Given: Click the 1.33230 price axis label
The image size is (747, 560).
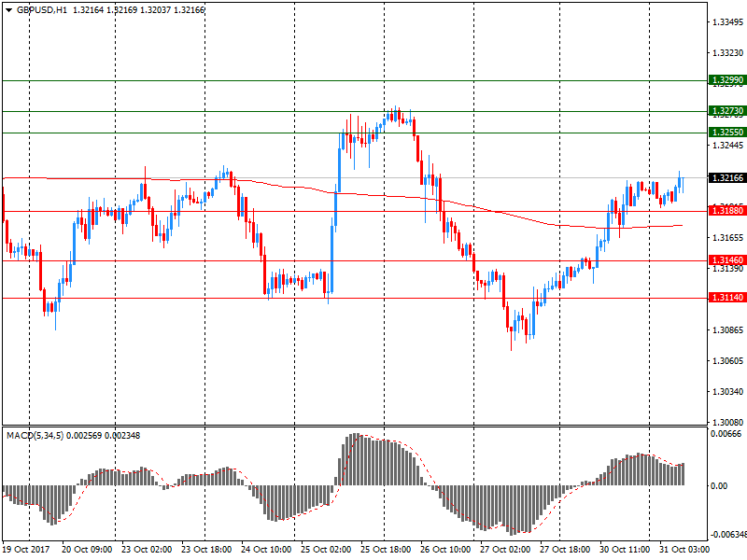Looking at the screenshot, I should click(727, 53).
